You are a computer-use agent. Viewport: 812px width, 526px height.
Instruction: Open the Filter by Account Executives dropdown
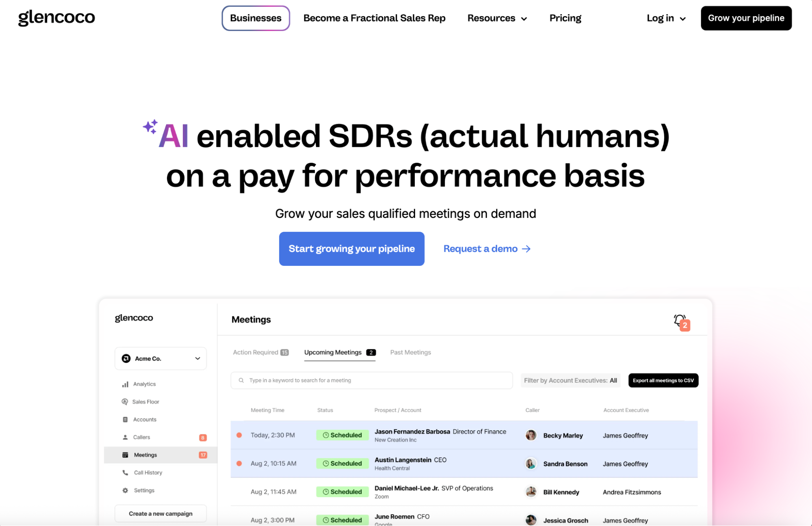click(570, 380)
